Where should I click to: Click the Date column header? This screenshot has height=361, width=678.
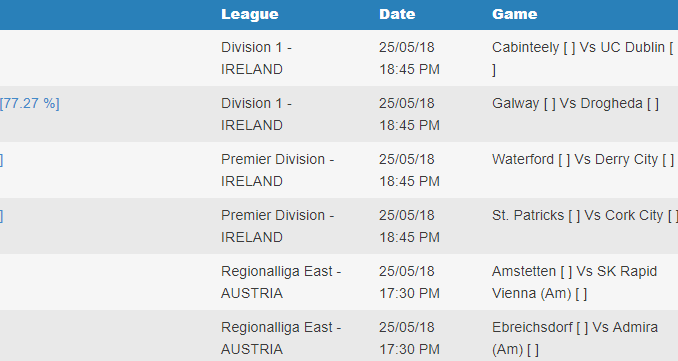tap(397, 14)
